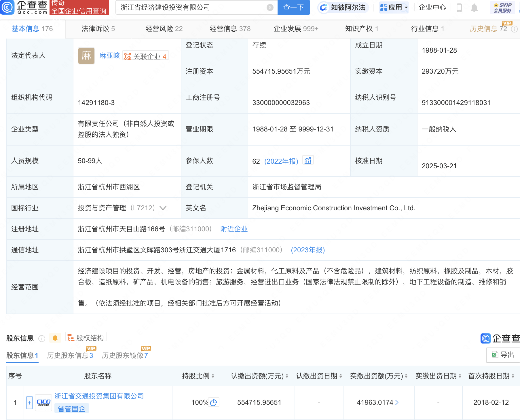Open 企业中心 in the header
Image resolution: width=520 pixels, height=420 pixels.
click(432, 7)
